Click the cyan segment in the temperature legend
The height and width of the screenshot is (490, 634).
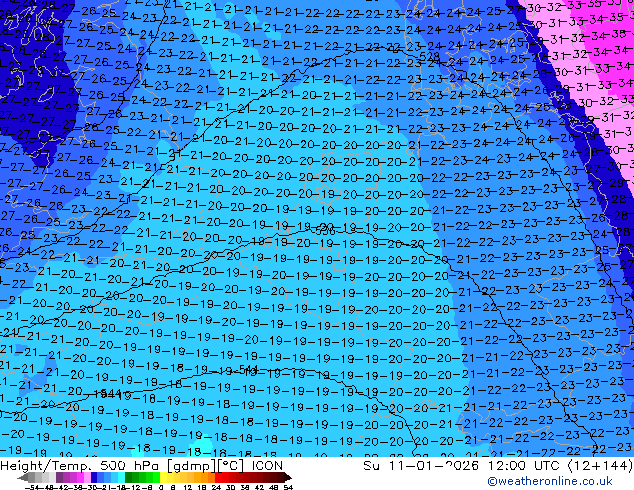121,478
